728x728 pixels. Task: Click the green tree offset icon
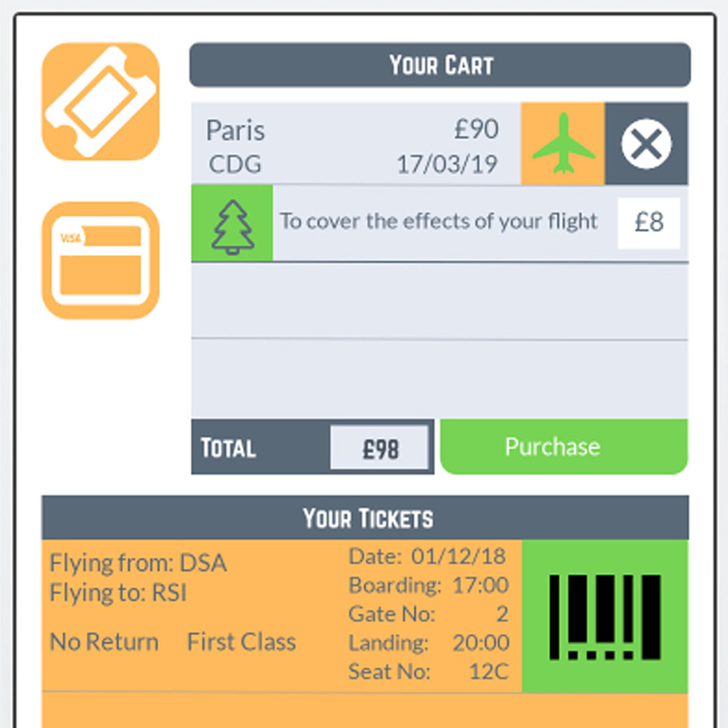pos(232,223)
